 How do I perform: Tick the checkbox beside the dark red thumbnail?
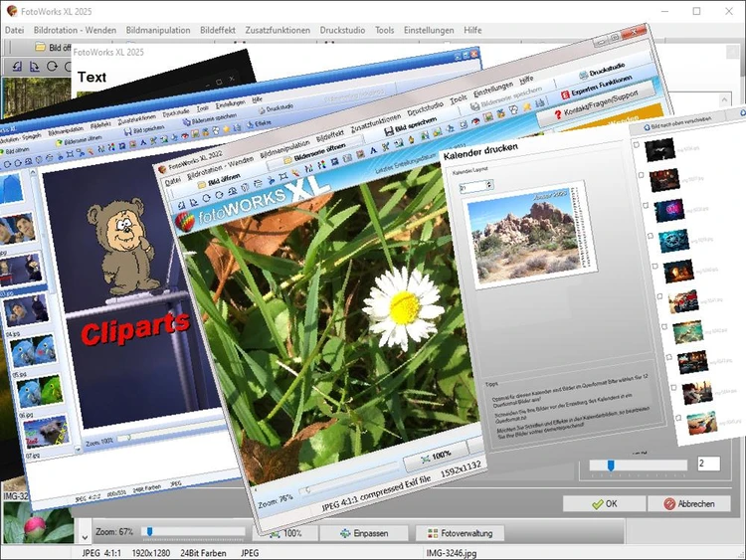(x=641, y=175)
